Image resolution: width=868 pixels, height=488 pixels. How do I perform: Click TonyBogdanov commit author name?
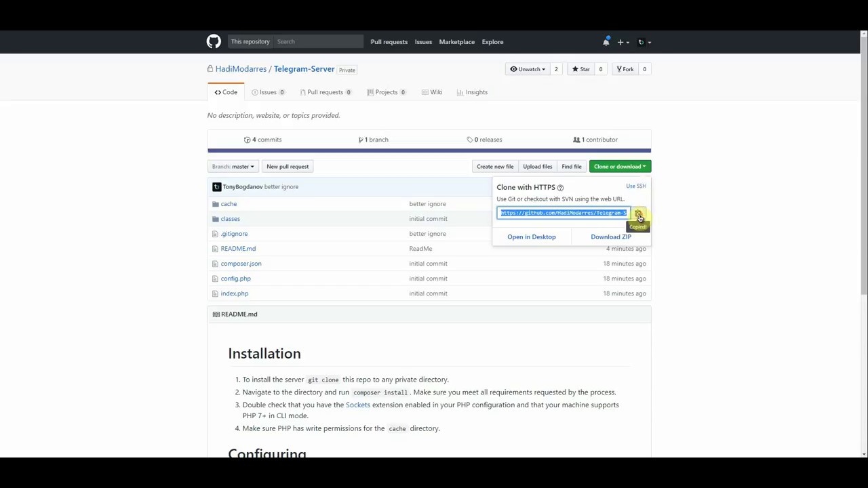[x=243, y=187]
